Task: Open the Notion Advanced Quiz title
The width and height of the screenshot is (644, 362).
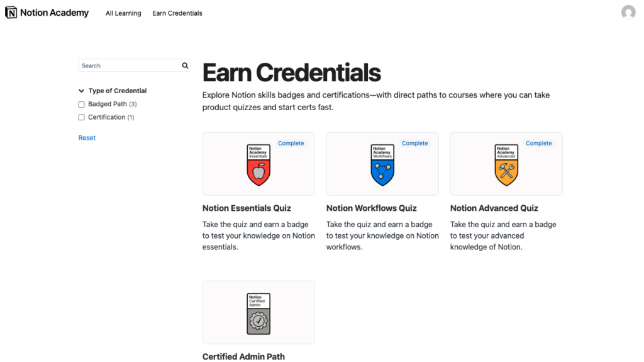Action: (x=494, y=208)
